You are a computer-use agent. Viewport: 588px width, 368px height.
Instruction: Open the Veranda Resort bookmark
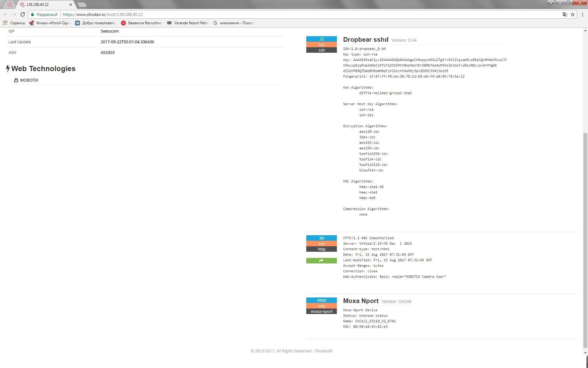click(x=187, y=23)
